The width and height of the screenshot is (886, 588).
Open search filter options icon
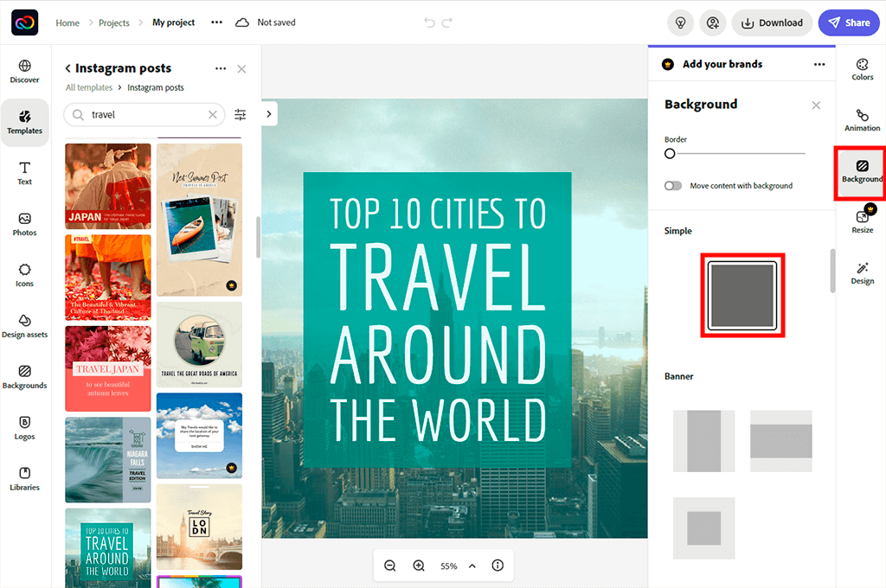point(241,114)
